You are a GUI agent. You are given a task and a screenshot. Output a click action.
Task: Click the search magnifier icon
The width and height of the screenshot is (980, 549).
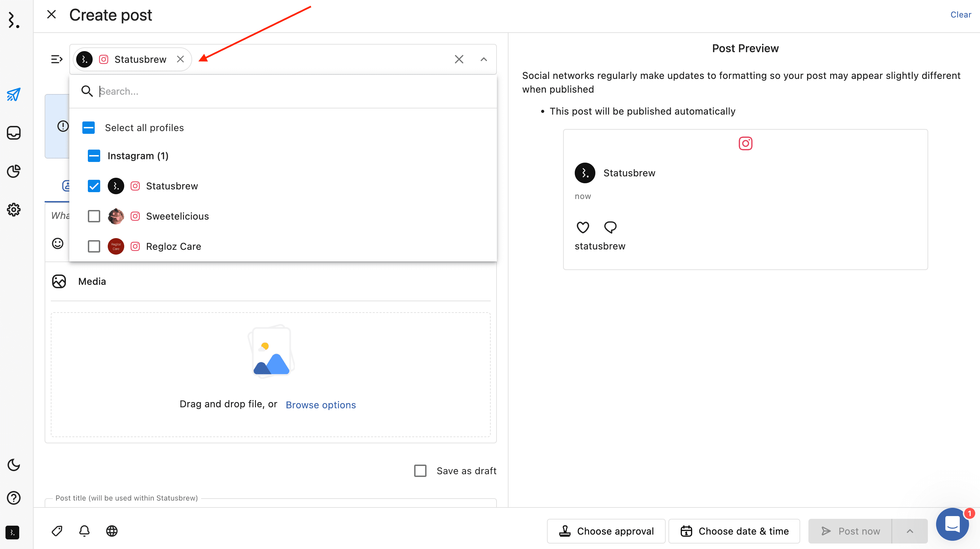(x=87, y=91)
